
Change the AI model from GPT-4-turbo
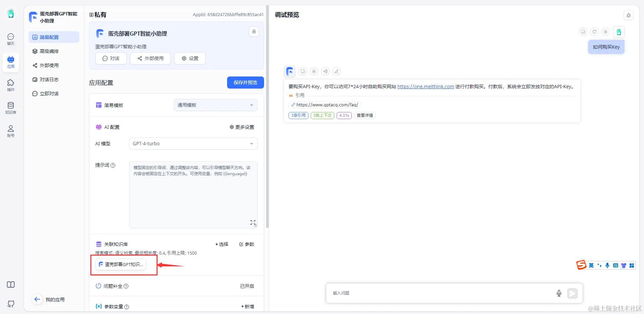click(x=193, y=143)
